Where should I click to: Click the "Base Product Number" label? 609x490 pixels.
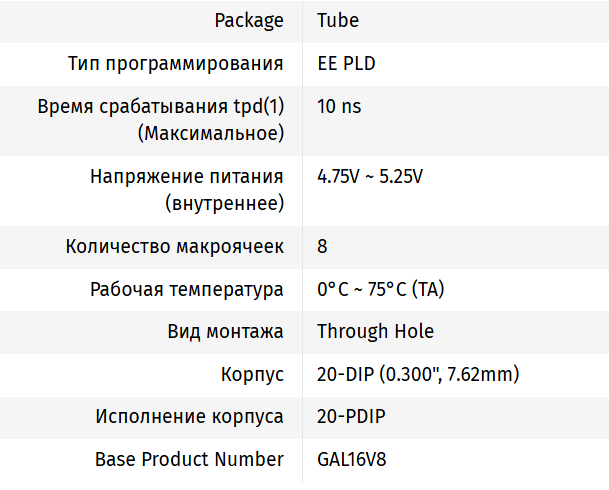point(189,460)
